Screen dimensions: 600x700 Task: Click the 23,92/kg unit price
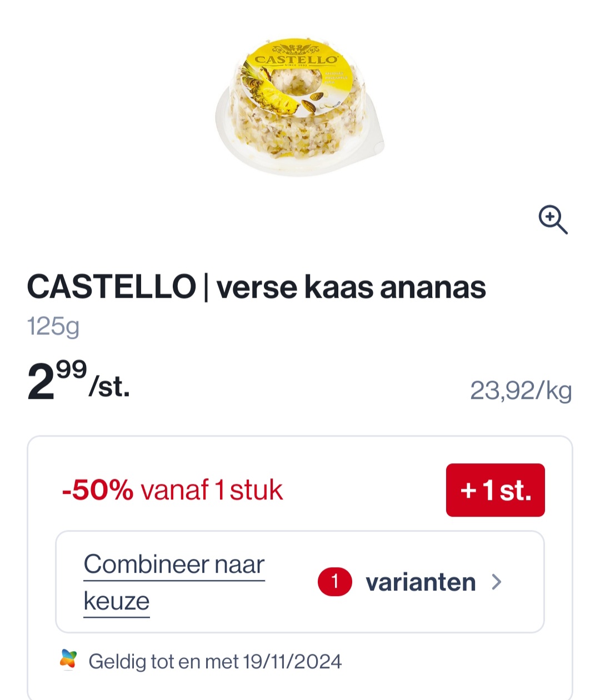[x=521, y=391]
